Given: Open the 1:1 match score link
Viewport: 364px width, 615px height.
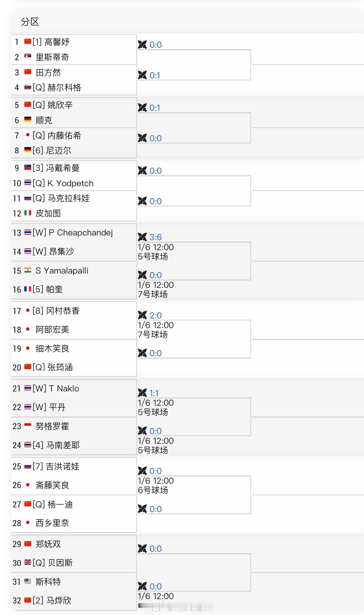Looking at the screenshot, I should tap(154, 393).
